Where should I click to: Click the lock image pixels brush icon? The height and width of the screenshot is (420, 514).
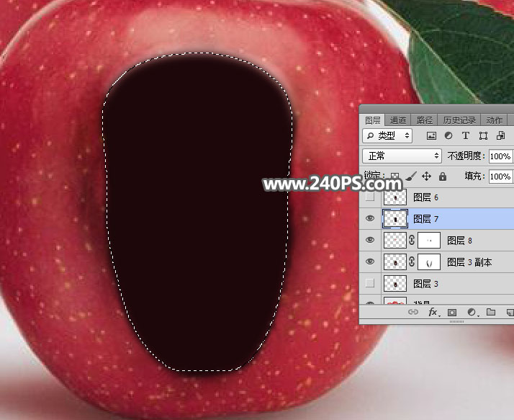[410, 176]
